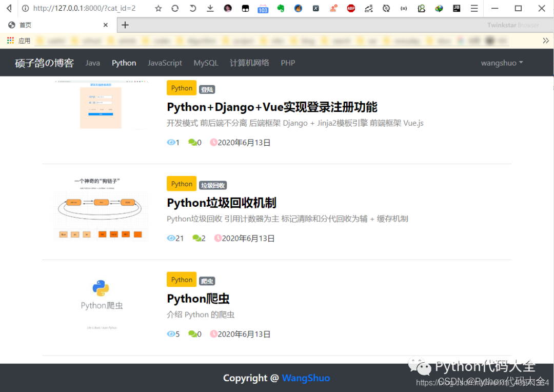Open the colorful globe extension icon
Screen dimensions: 554x392
pyautogui.click(x=439, y=8)
